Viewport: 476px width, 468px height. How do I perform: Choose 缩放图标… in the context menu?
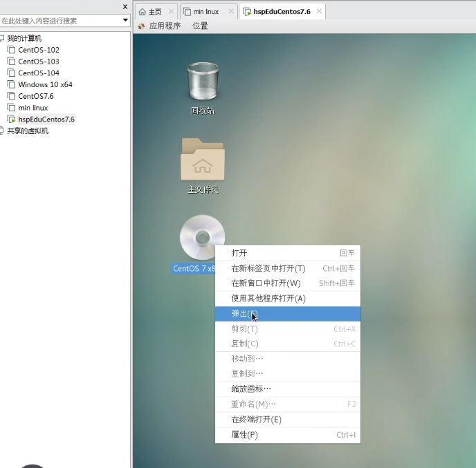[x=288, y=389]
